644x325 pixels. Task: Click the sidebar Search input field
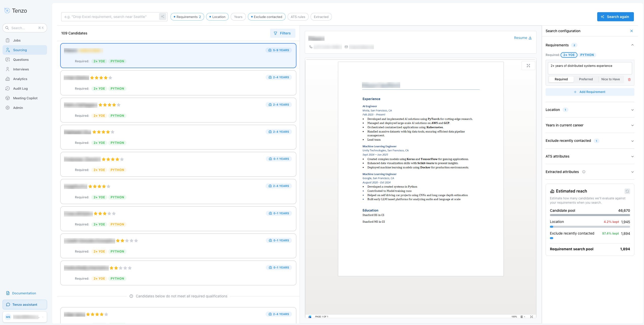[25, 28]
